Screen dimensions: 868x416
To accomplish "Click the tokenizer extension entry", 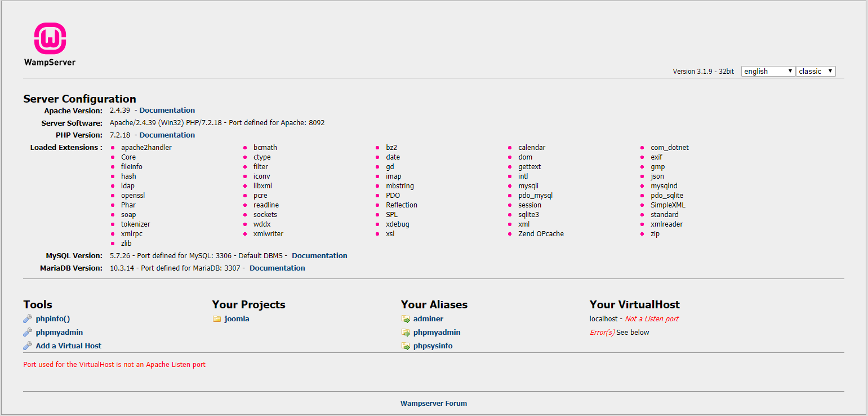I will [x=136, y=224].
